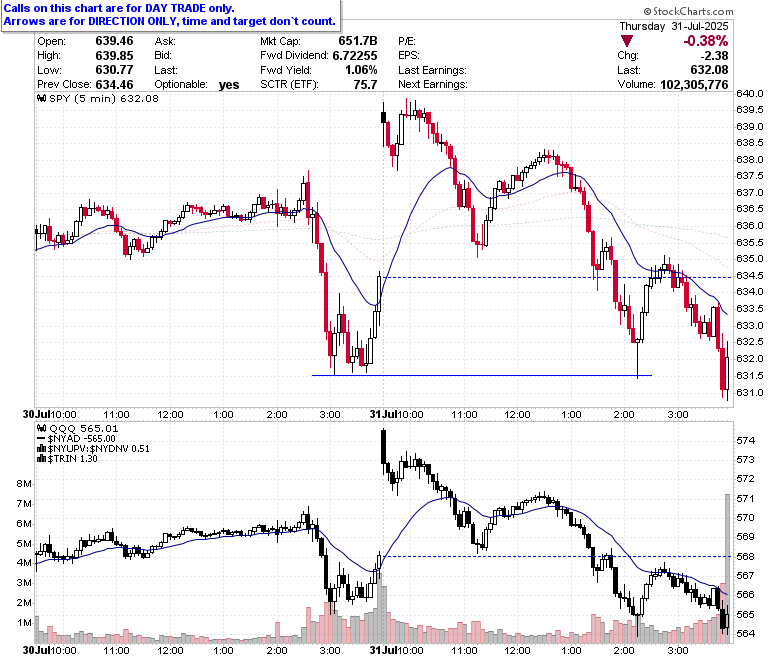
Task: Click the '$NYUPV:$NYDNV 0.51' legend entry
Action: [x=98, y=449]
